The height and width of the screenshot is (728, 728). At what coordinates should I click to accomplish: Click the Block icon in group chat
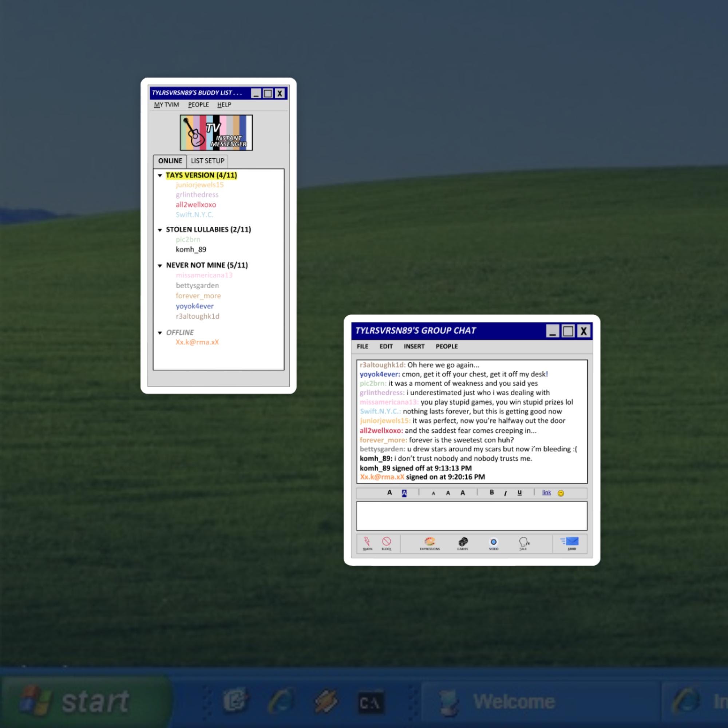(386, 543)
